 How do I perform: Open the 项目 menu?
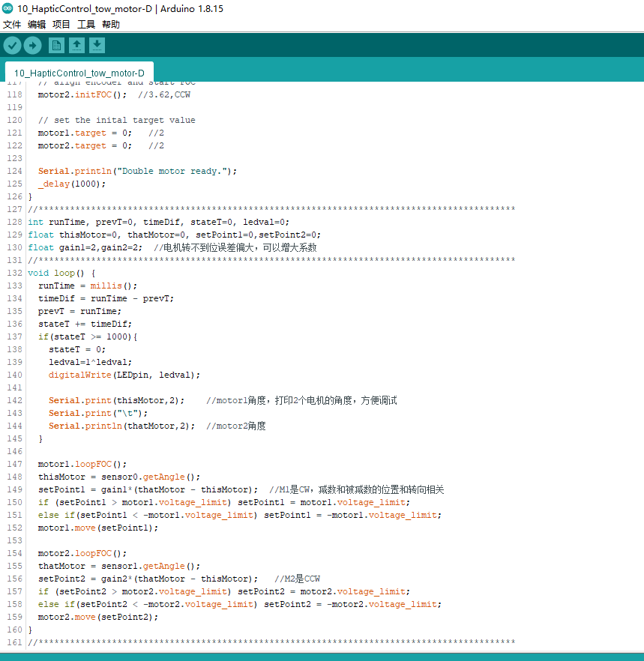[x=61, y=24]
